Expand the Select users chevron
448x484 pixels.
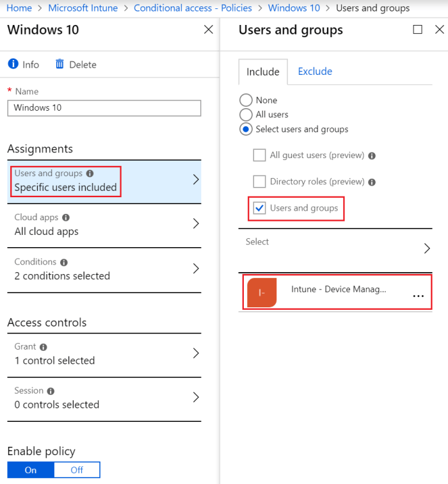pos(427,248)
